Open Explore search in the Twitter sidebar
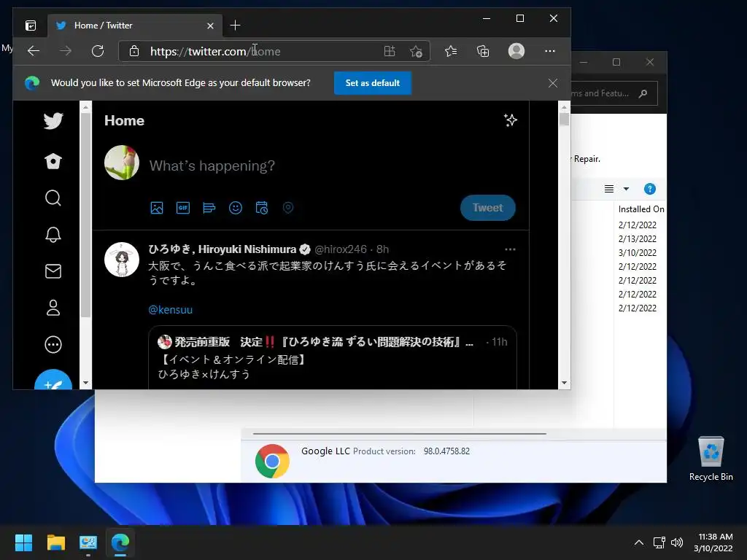747x560 pixels. click(x=53, y=198)
